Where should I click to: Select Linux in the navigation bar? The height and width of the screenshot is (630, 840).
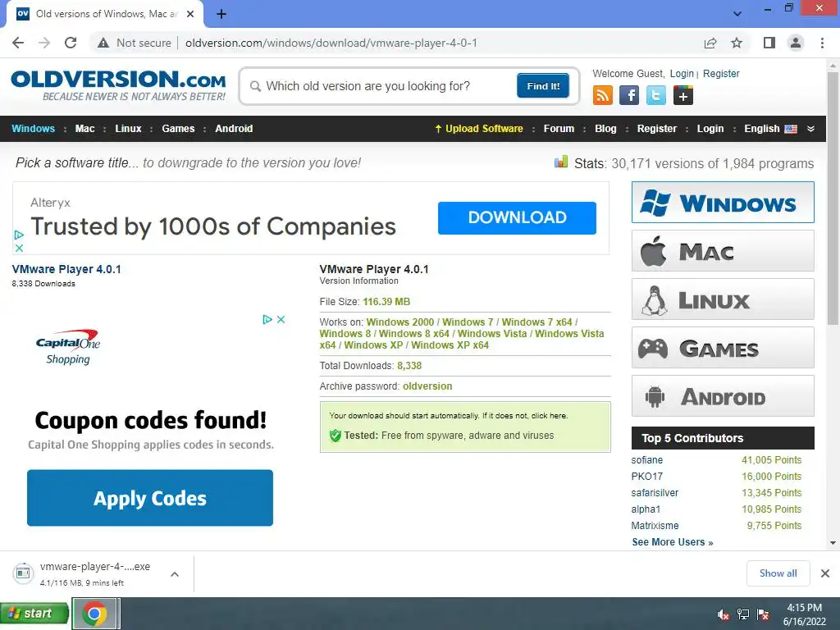pos(128,129)
